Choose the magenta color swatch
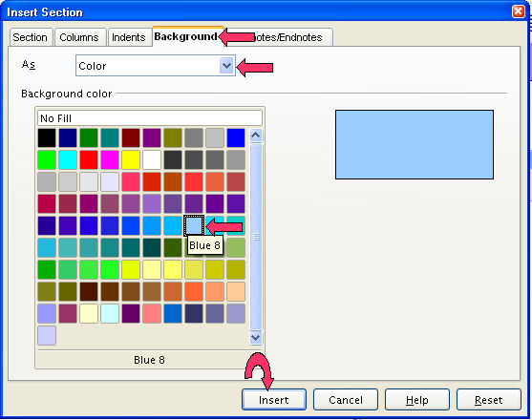 click(x=110, y=159)
